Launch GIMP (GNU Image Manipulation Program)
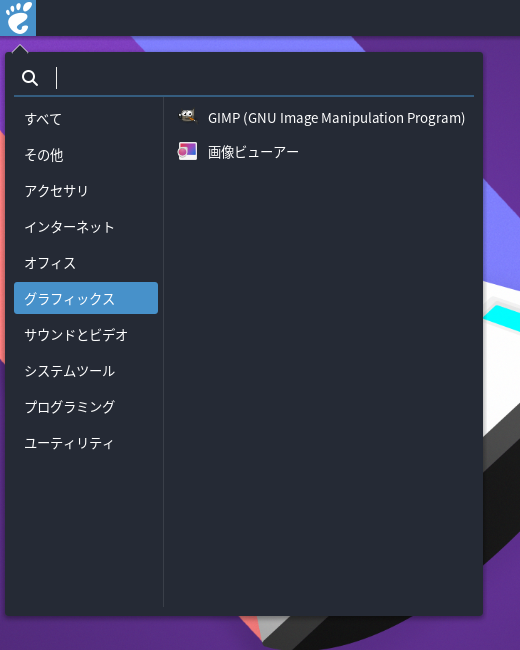This screenshot has height=650, width=520. click(x=321, y=117)
